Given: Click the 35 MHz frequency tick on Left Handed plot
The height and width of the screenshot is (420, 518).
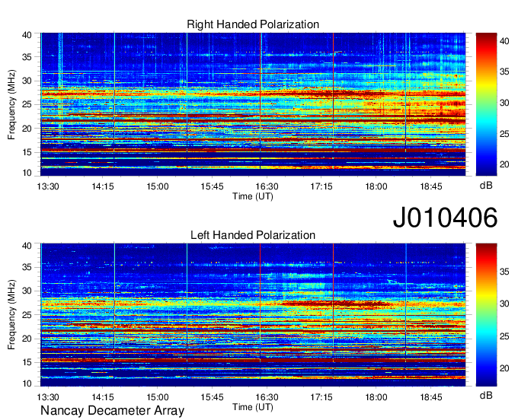Looking at the screenshot, I should (x=27, y=267).
